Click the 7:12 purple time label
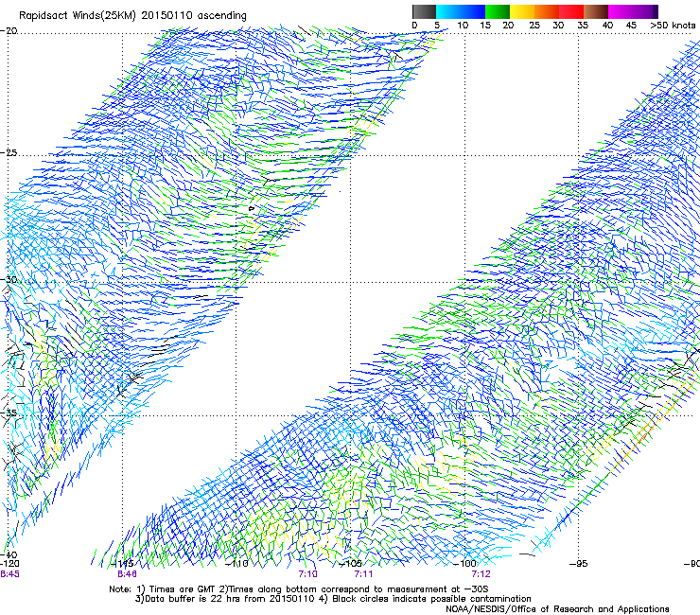Image resolution: width=700 pixels, height=615 pixels. coord(481,574)
